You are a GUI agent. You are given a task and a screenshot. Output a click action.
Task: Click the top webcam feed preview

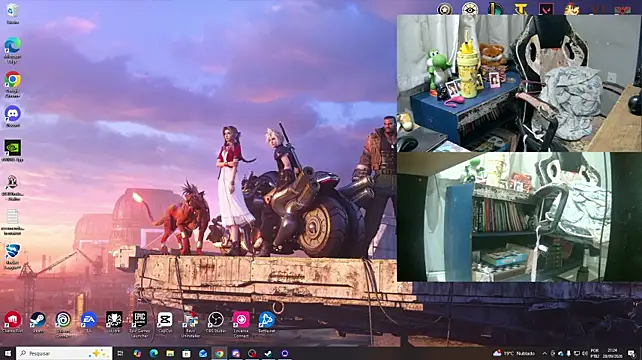click(x=519, y=83)
